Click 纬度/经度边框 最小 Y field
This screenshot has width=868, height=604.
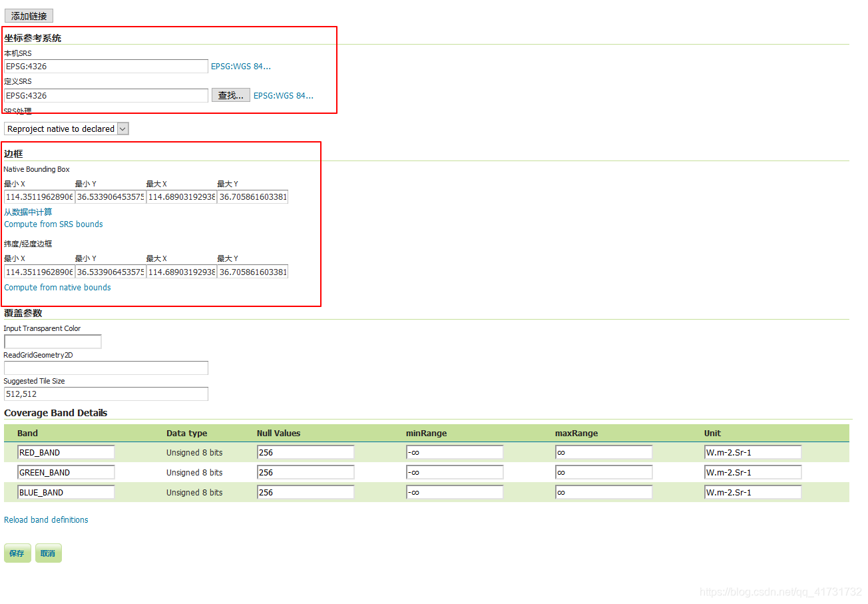click(110, 272)
